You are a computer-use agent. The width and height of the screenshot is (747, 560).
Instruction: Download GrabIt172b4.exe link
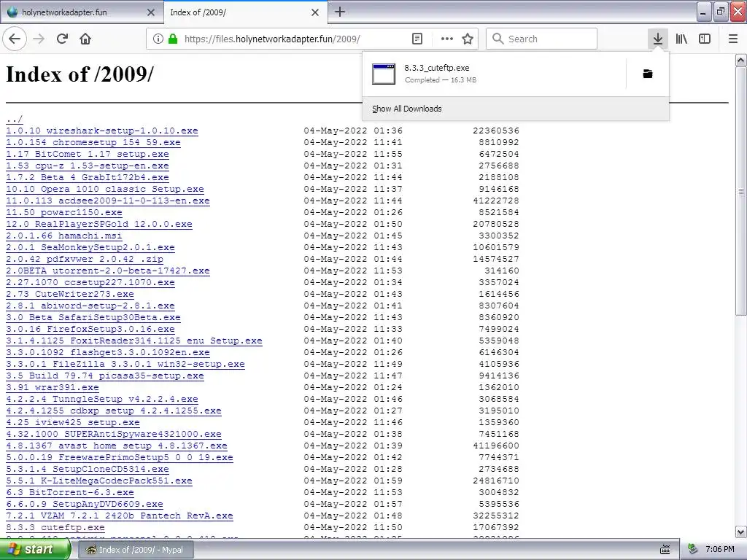[88, 177]
